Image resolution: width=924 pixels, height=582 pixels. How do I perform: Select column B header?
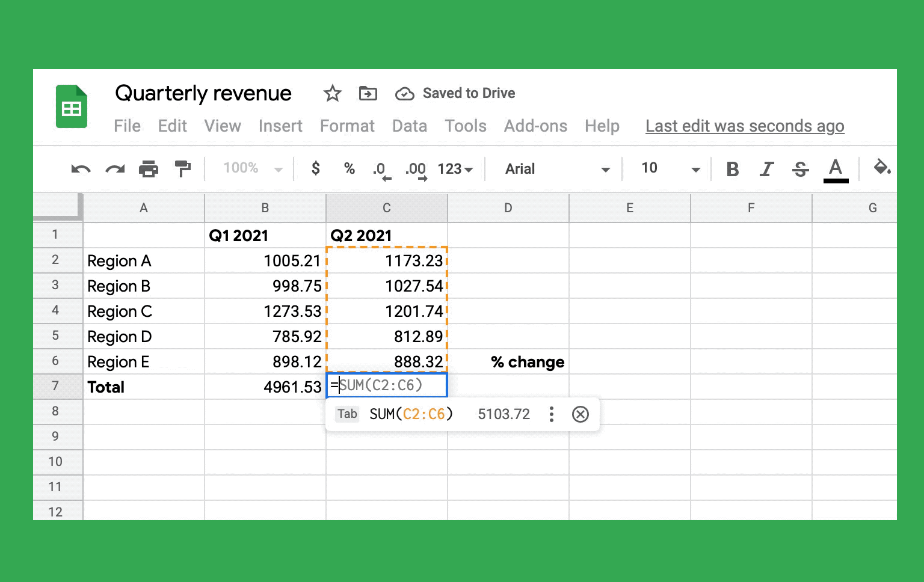coord(265,208)
